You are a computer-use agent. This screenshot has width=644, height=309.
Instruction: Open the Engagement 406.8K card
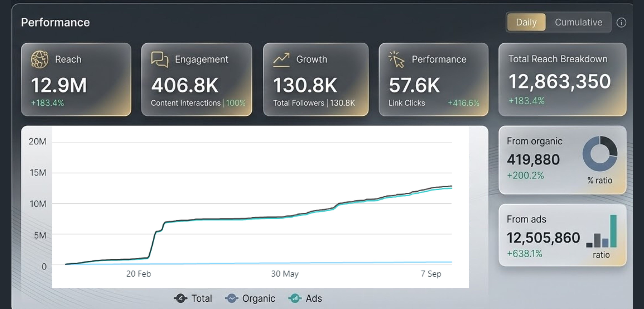(197, 80)
